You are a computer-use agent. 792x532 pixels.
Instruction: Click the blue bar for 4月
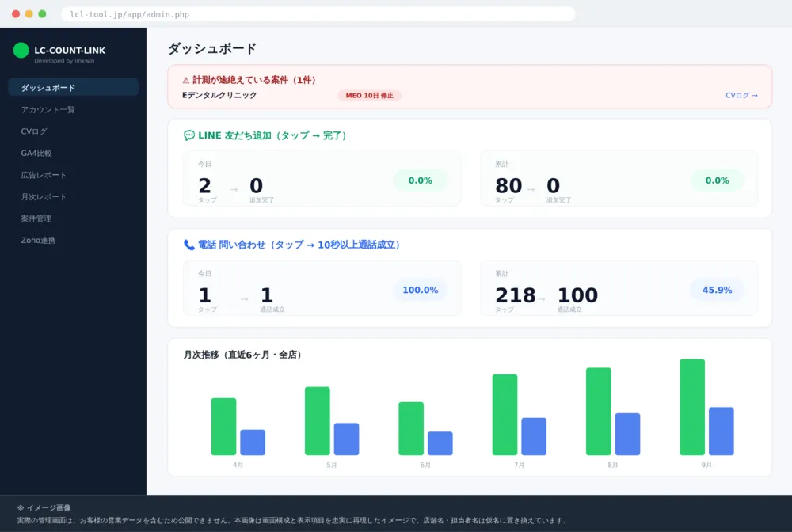click(253, 443)
